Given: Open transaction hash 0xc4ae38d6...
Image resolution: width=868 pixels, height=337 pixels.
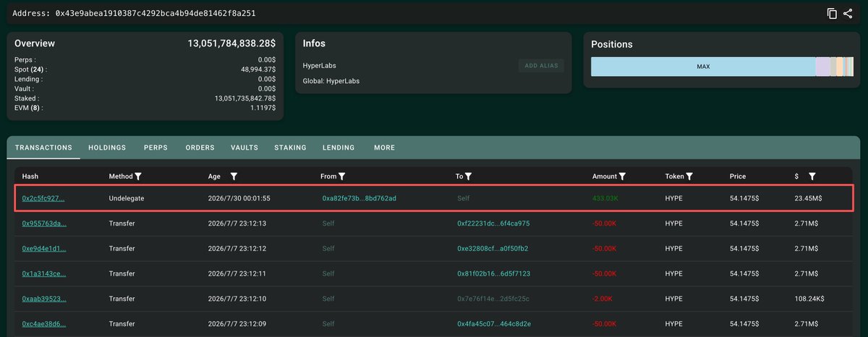Looking at the screenshot, I should [x=44, y=323].
